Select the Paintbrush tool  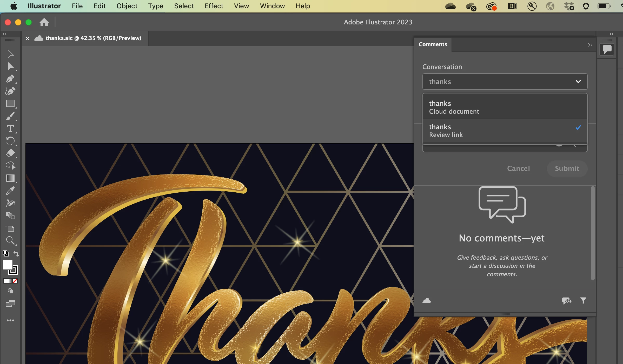tap(10, 116)
